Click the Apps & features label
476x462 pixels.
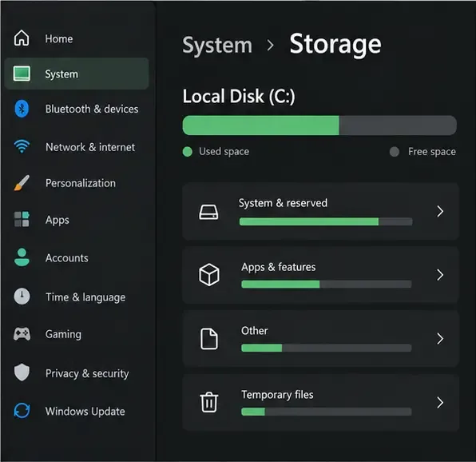click(279, 267)
